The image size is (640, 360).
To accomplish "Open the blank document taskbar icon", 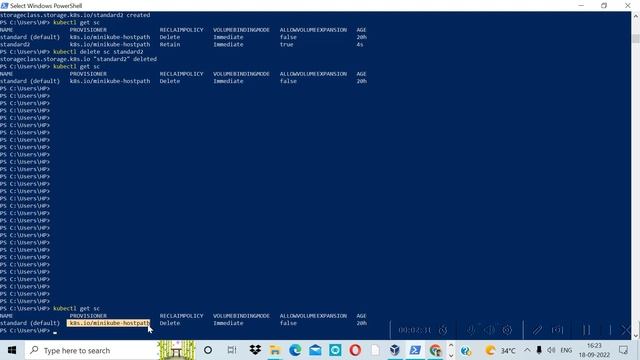I will coord(375,350).
